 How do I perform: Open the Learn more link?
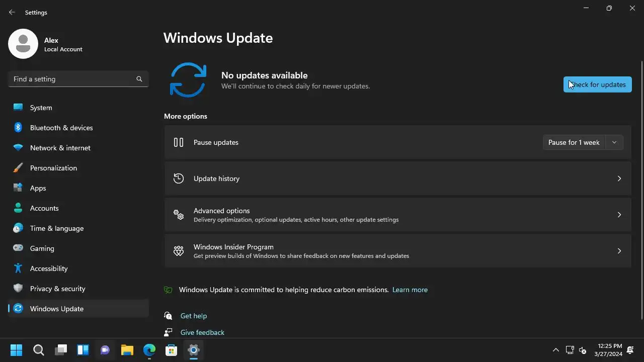(410, 290)
